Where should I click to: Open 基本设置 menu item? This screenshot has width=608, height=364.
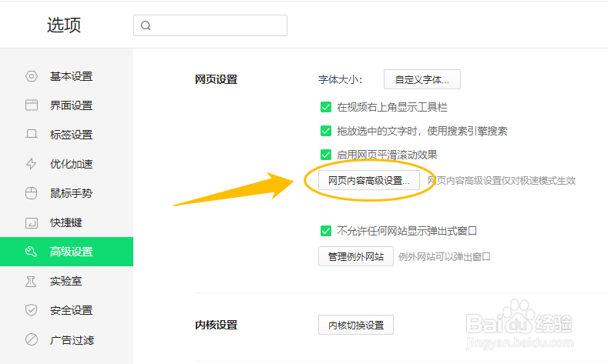coord(67,76)
